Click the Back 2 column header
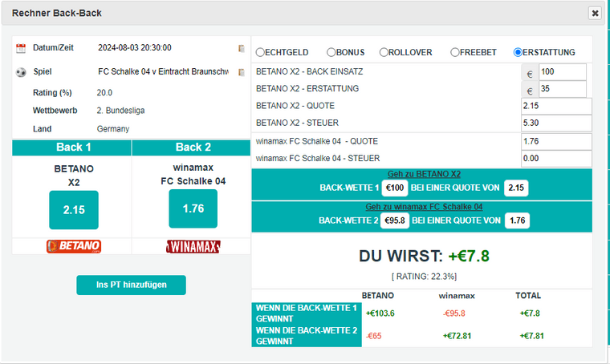This screenshot has height=364, width=610. click(x=191, y=148)
